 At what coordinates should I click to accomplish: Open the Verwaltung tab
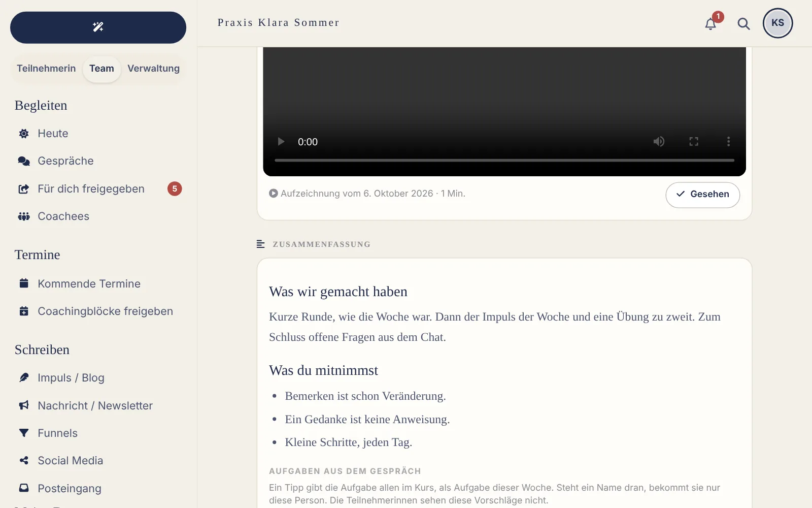tap(154, 69)
